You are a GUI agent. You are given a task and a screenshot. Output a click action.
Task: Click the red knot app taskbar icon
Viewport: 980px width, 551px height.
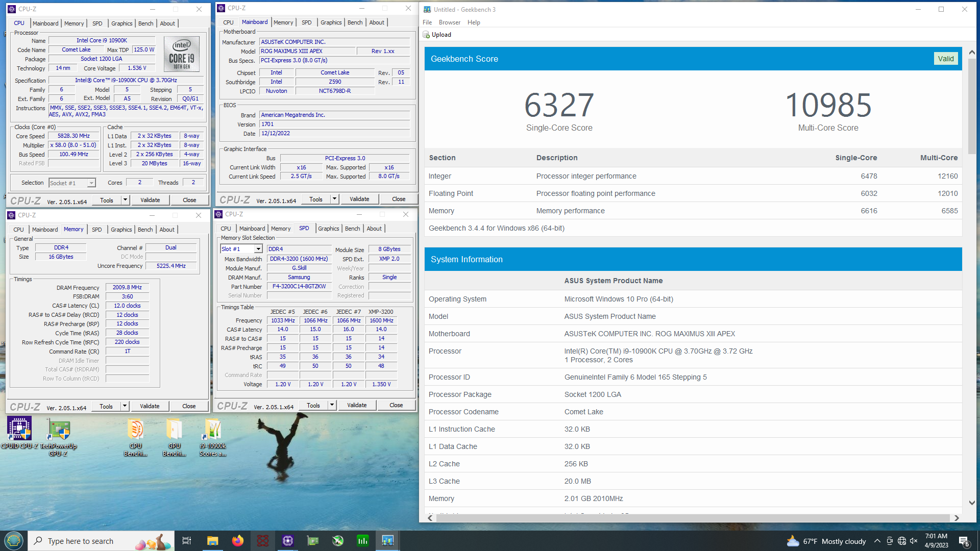coord(262,541)
